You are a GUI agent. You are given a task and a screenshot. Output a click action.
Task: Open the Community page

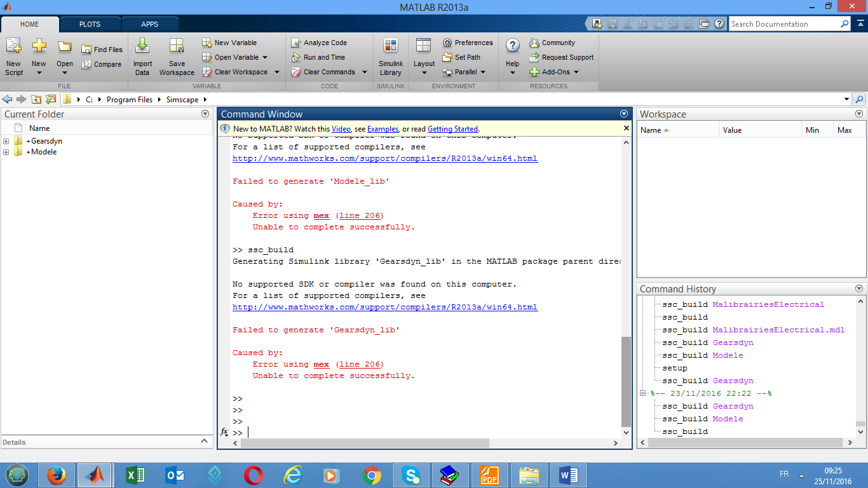(x=552, y=43)
